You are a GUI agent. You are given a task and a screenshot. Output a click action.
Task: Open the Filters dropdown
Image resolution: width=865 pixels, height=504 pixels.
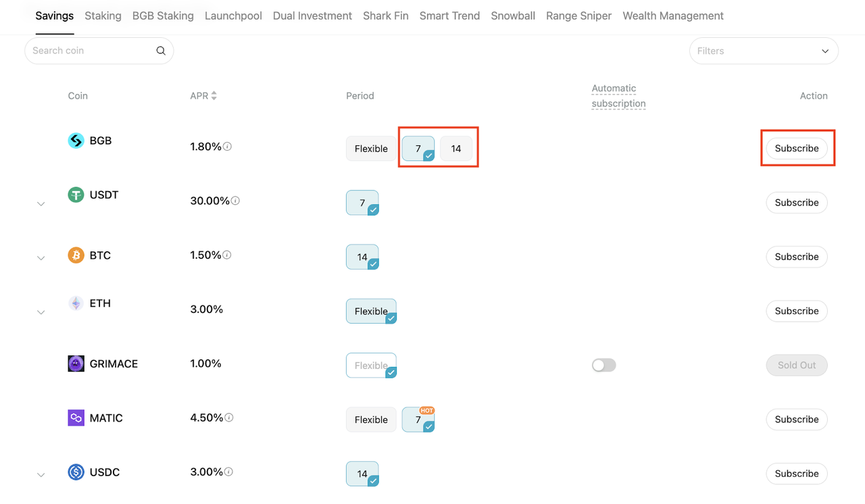(764, 51)
